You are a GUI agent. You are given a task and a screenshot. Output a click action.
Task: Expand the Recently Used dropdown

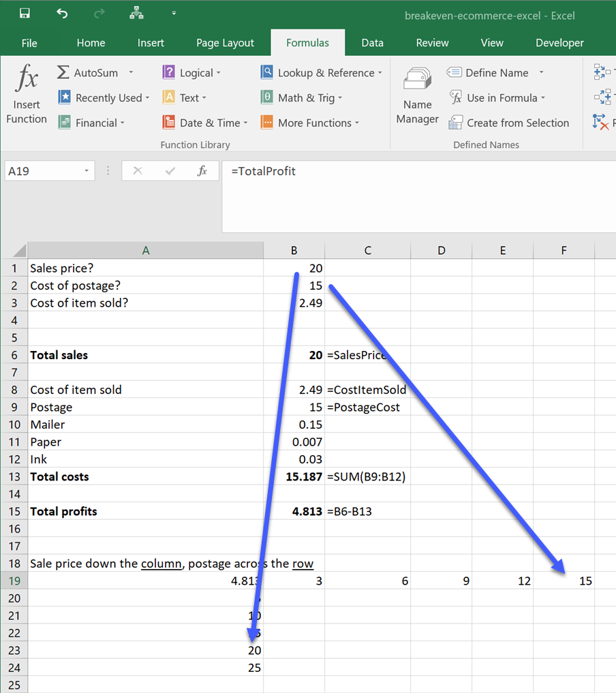[148, 98]
